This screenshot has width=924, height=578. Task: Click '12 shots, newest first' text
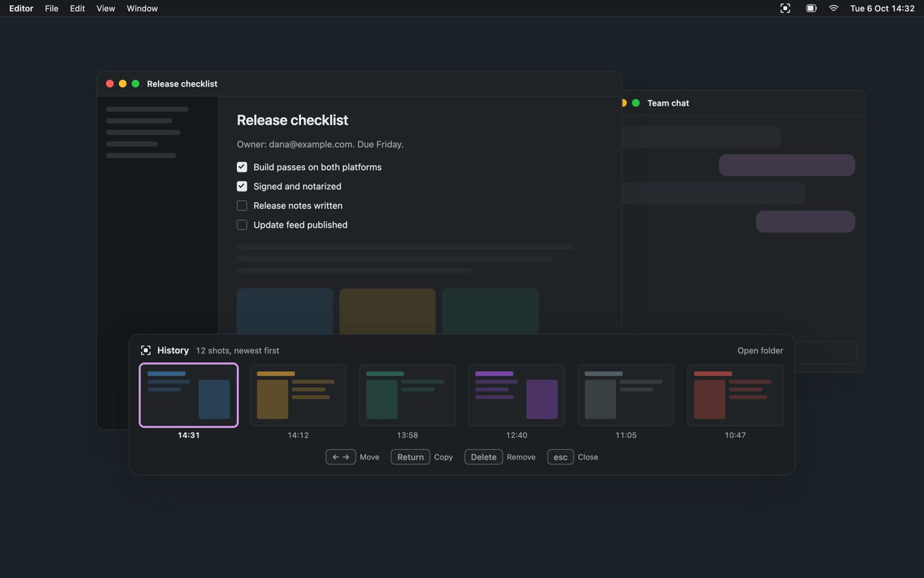tap(238, 351)
